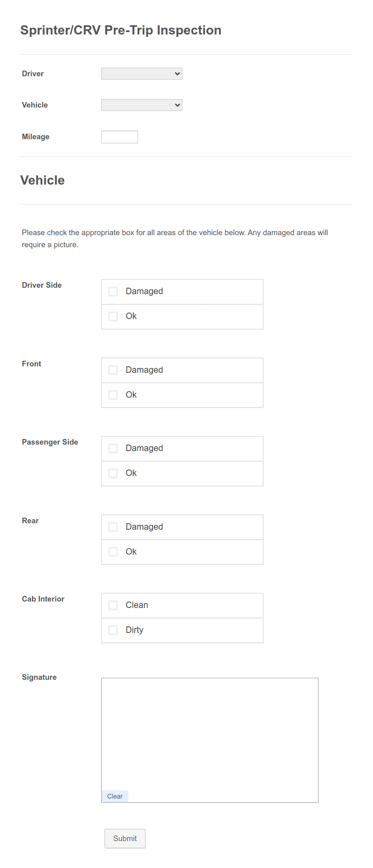Clear the signature field

115,796
